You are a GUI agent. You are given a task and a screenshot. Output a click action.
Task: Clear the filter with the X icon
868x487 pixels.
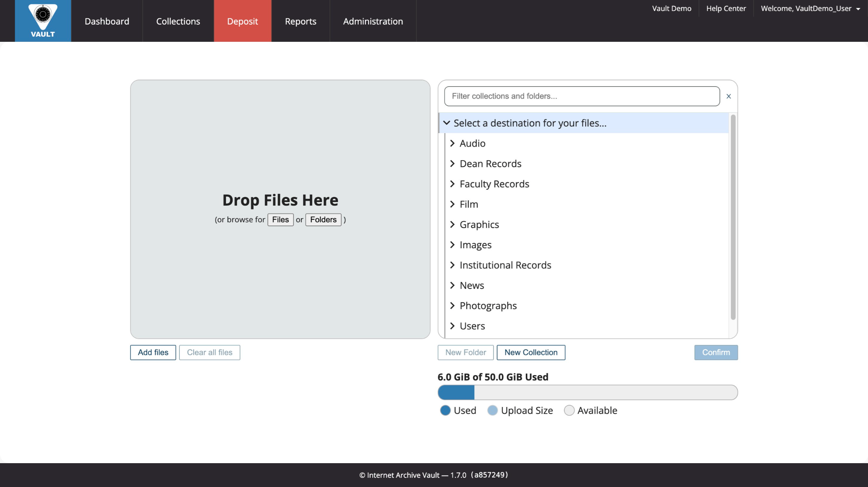[729, 96]
